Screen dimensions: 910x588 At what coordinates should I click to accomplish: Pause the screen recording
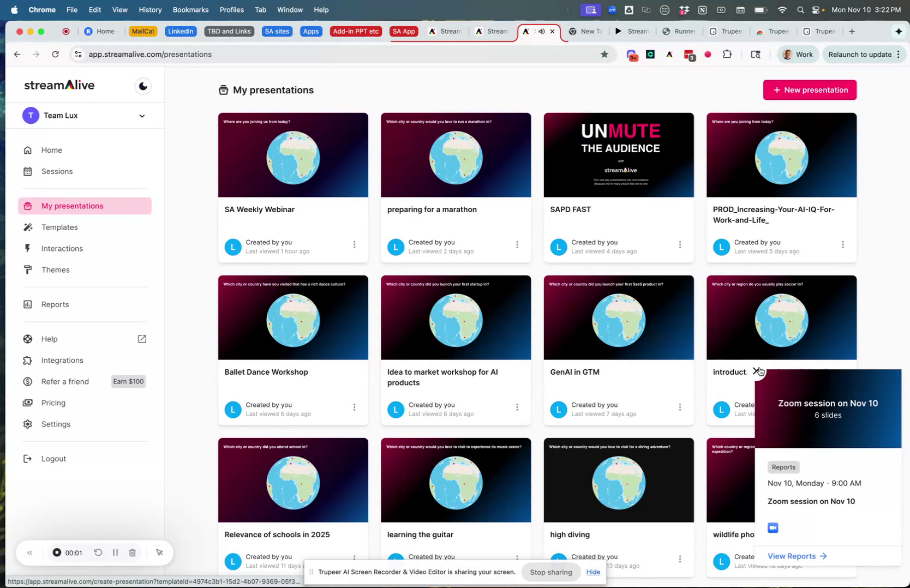[115, 553]
